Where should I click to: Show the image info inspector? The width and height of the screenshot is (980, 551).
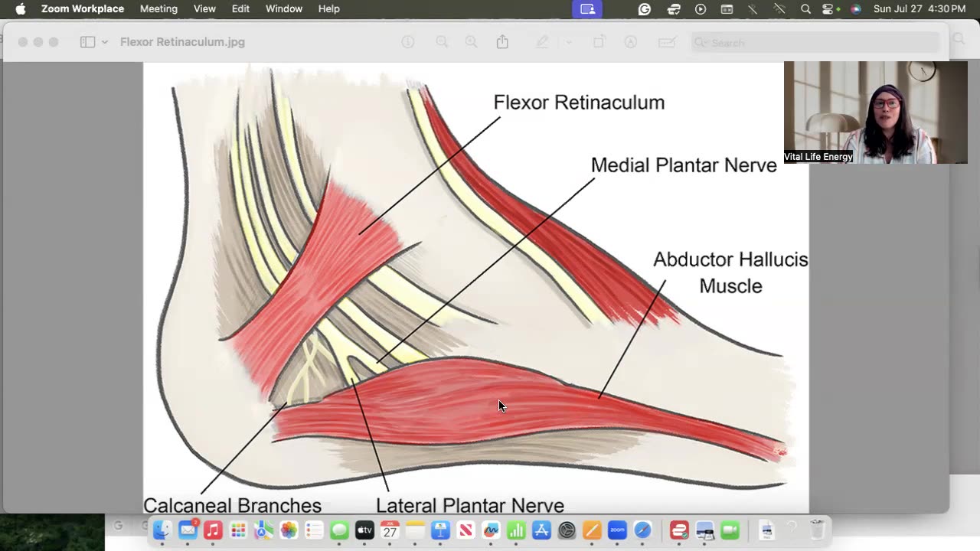coord(408,42)
